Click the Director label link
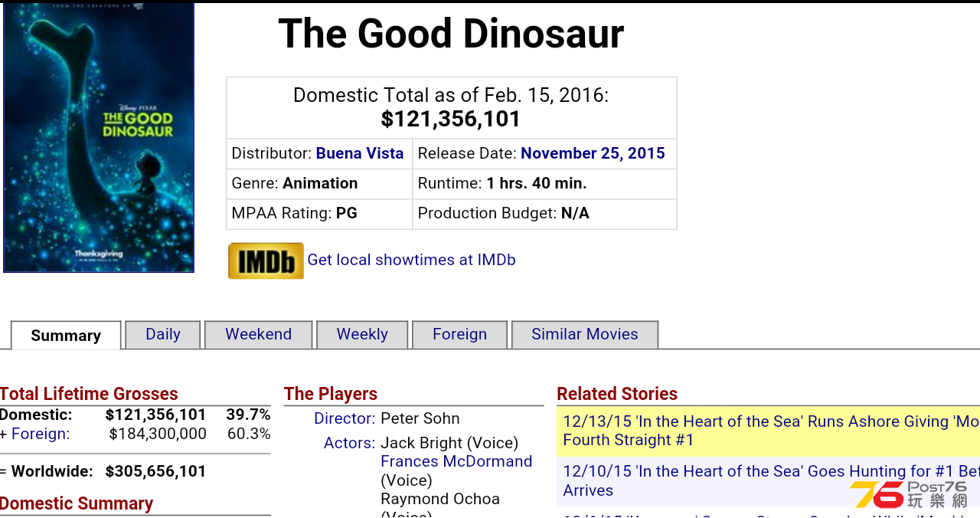The image size is (980, 518). click(x=345, y=418)
